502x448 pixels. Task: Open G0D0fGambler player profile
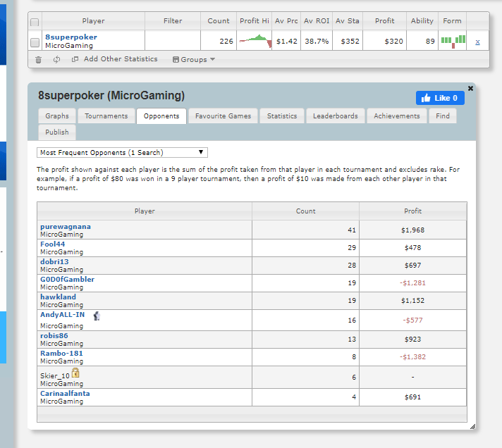67,279
